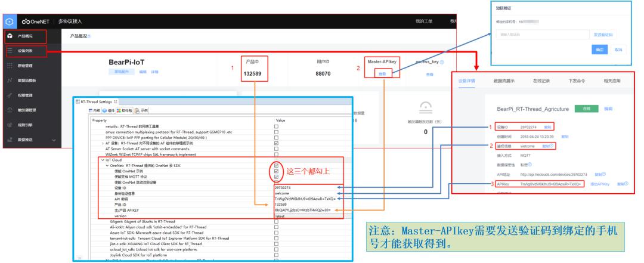Uncheck the MQTT 协议 checkbox

277,177
